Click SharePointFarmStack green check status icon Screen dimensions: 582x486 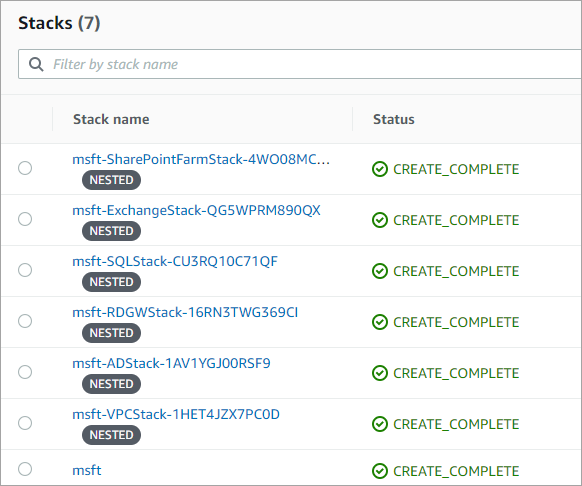point(380,169)
